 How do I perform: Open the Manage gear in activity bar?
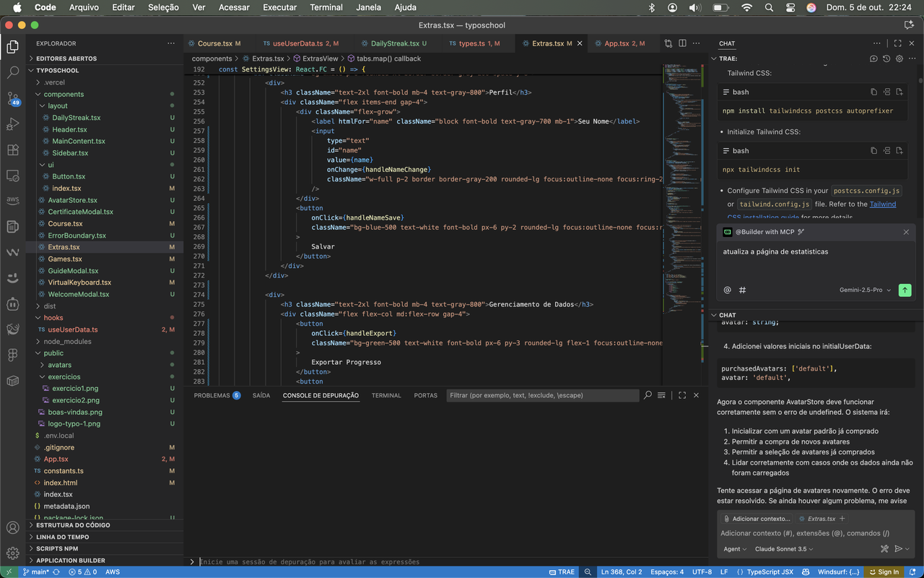point(12,553)
